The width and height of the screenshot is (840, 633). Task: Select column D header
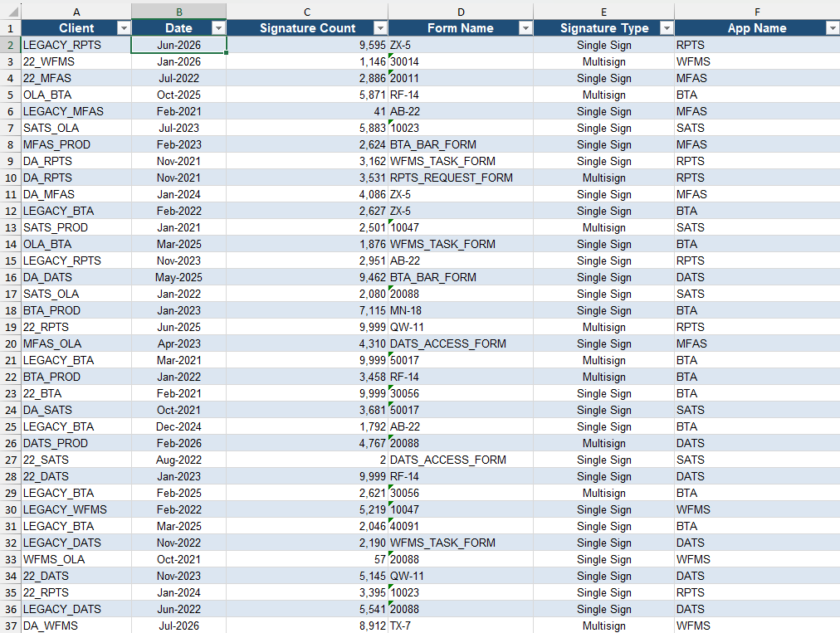tap(461, 12)
